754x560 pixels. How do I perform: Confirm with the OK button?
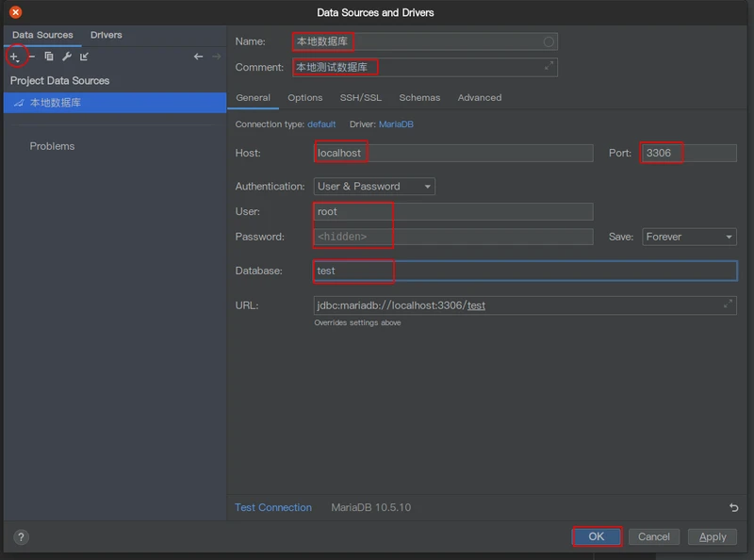click(597, 537)
